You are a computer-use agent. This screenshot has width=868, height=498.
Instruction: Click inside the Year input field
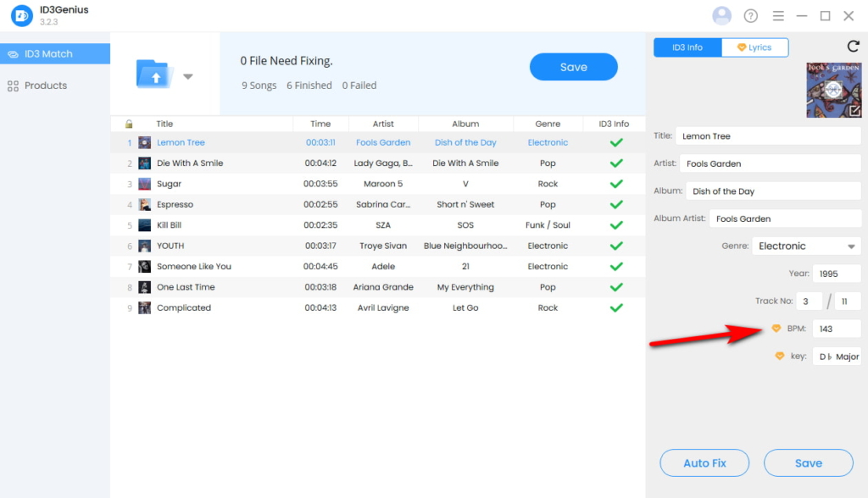(x=837, y=273)
